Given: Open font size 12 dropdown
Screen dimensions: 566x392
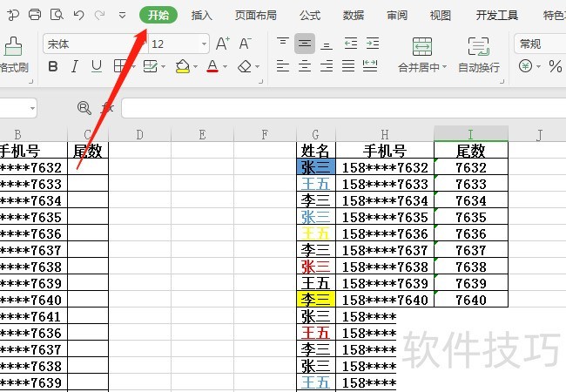Looking at the screenshot, I should tap(205, 44).
